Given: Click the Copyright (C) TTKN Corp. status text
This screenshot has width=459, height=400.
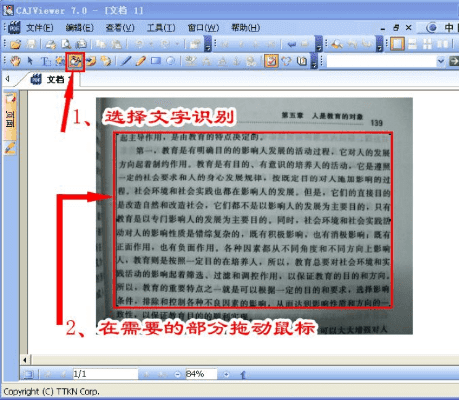Looking at the screenshot, I should (51, 391).
